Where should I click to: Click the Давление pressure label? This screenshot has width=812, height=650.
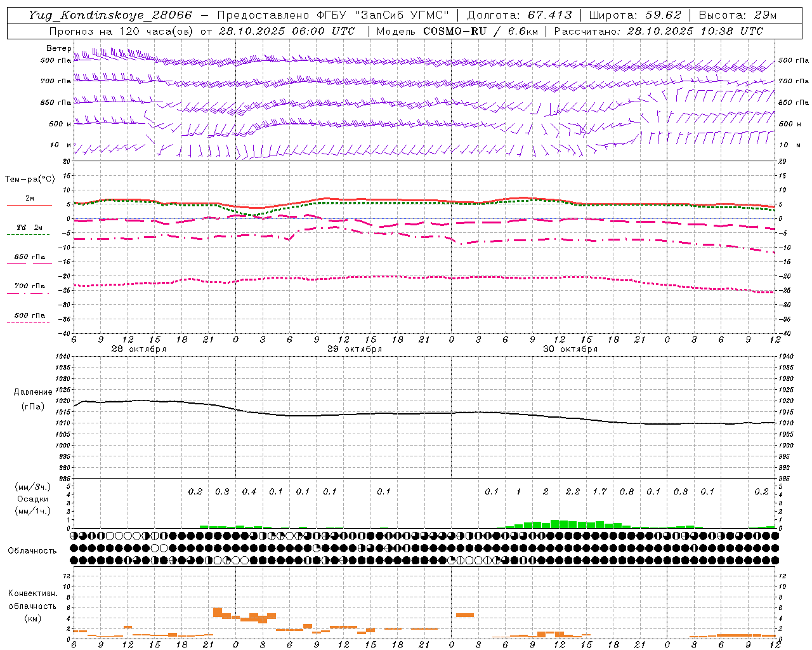[x=33, y=392]
